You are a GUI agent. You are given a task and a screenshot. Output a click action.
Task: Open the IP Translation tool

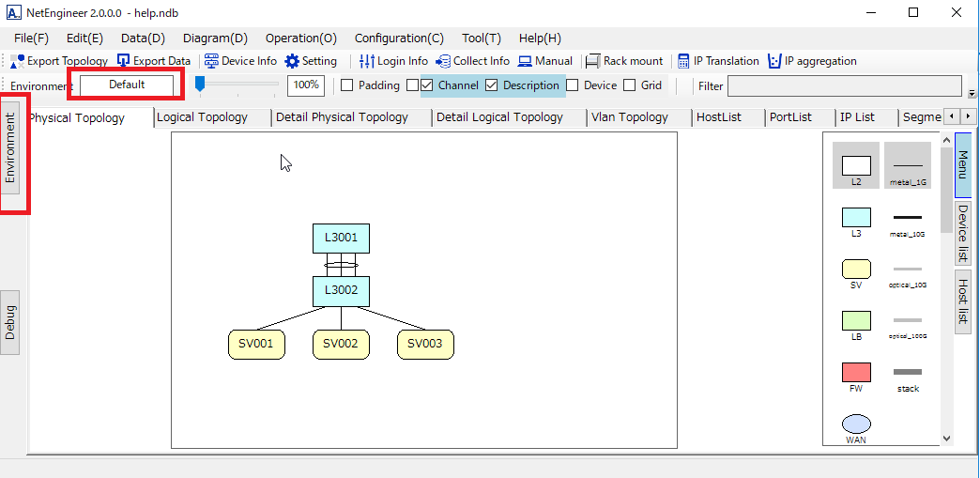(x=683, y=61)
